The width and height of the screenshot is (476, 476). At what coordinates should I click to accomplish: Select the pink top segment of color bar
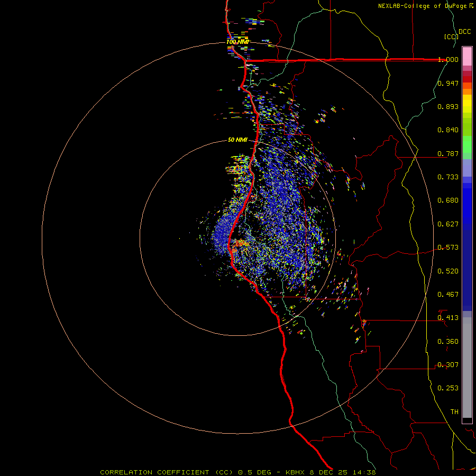[467, 57]
